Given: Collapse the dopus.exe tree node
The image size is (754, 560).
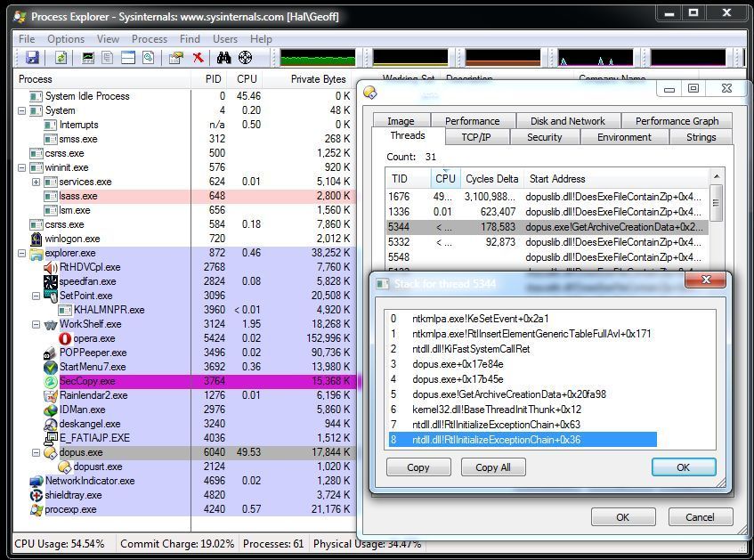Looking at the screenshot, I should point(36,452).
